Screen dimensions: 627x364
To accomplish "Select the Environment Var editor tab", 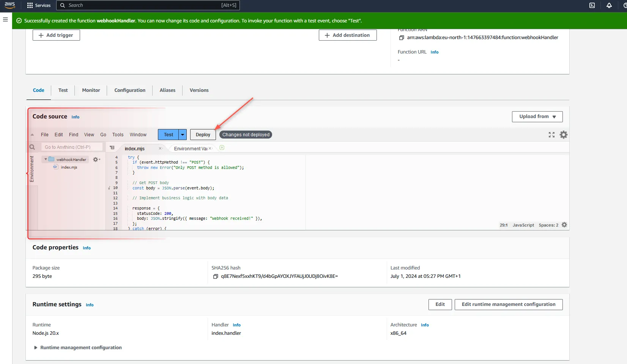I will pos(191,148).
